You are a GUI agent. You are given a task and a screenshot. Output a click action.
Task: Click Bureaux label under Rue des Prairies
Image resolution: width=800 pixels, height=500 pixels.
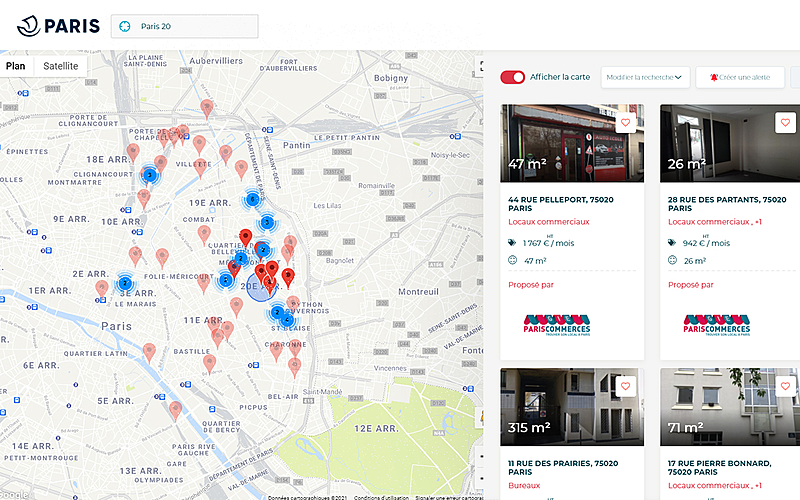524,485
